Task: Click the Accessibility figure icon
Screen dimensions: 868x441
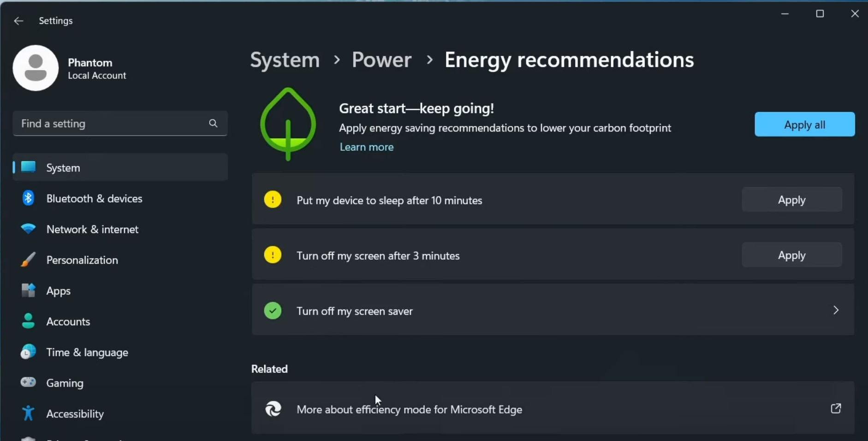Action: click(28, 413)
